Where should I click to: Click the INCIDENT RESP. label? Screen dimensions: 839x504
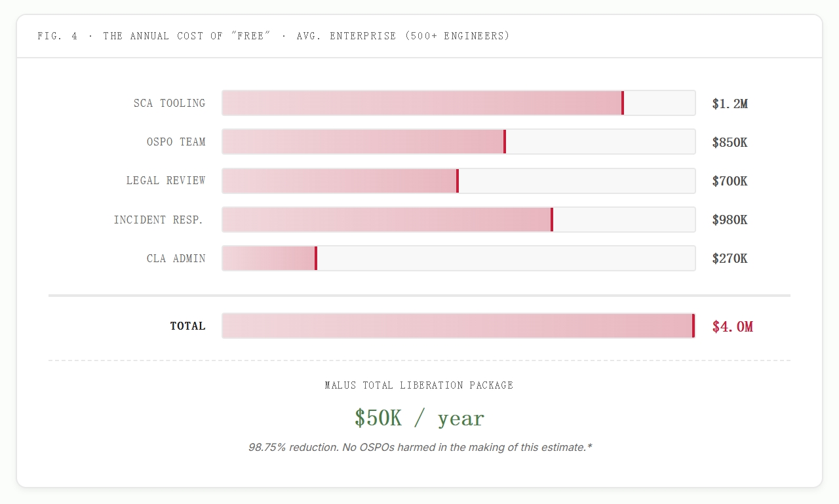point(159,220)
